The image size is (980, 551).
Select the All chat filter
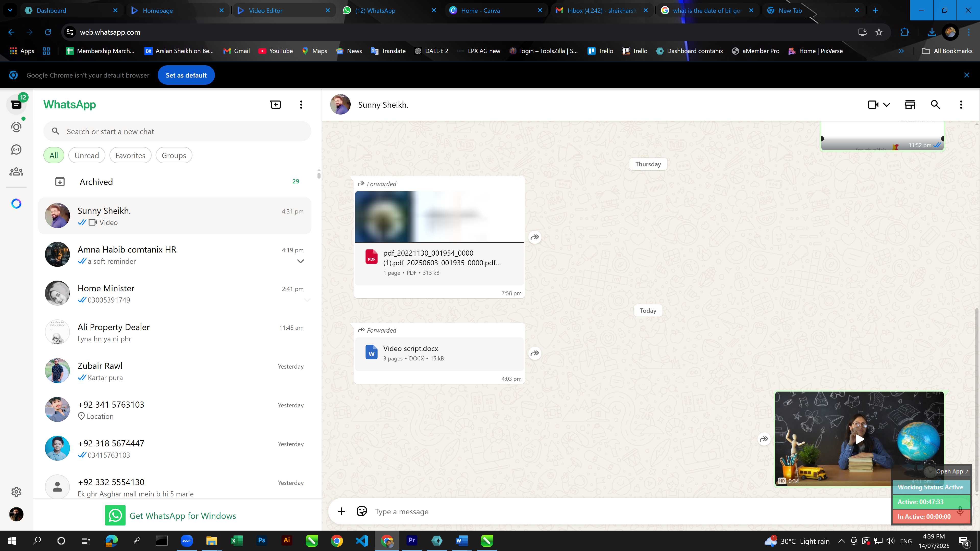pyautogui.click(x=54, y=156)
